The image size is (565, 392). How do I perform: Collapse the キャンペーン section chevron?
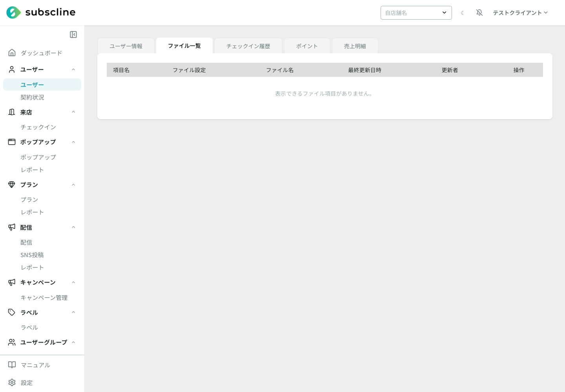point(73,282)
